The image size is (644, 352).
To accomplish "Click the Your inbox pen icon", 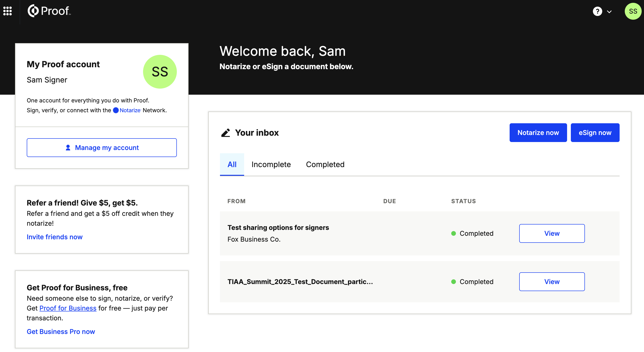I will [226, 133].
